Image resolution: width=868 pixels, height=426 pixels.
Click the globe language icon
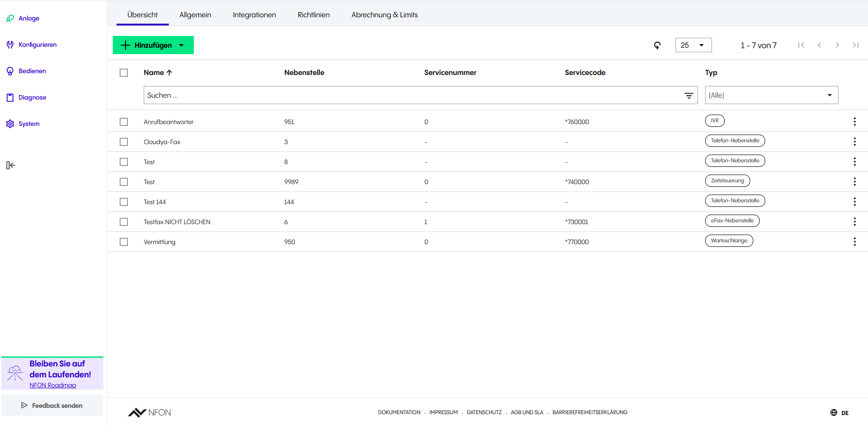[834, 412]
